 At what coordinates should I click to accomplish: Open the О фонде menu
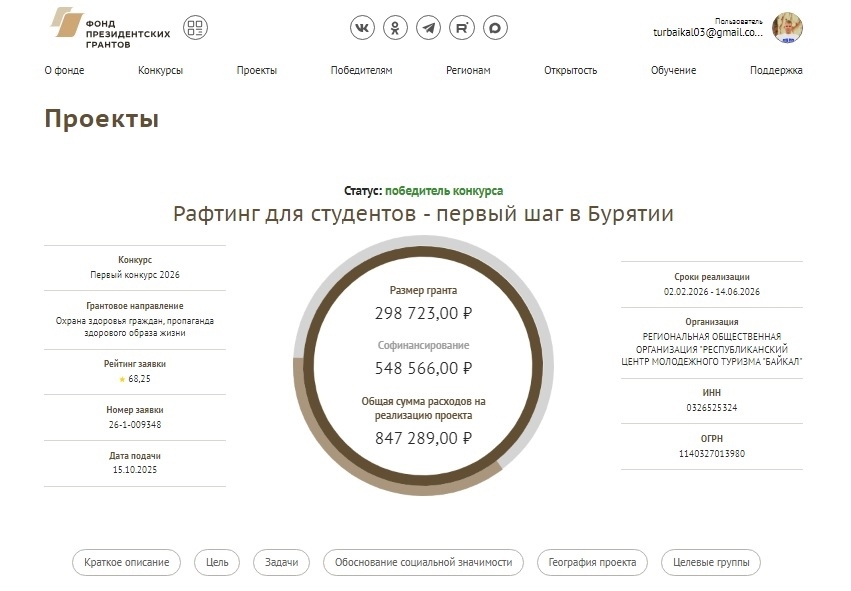64,70
